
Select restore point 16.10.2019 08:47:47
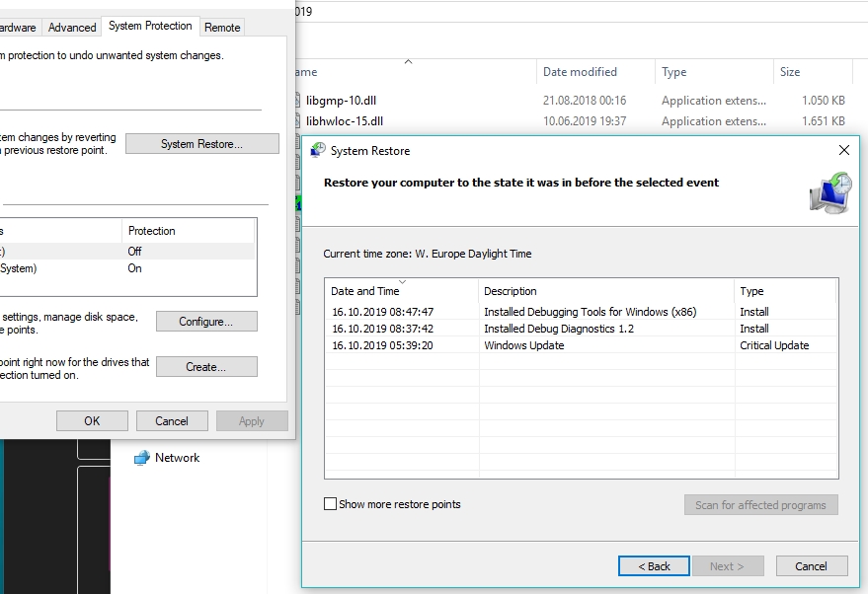pos(582,312)
